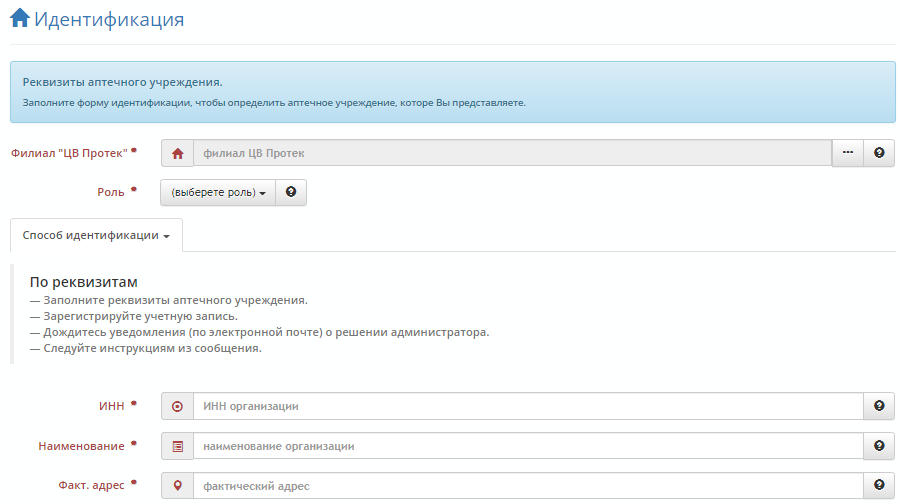Image resolution: width=900 pixels, height=504 pixels.
Task: Show help for the Наименование field
Action: pyautogui.click(x=879, y=446)
